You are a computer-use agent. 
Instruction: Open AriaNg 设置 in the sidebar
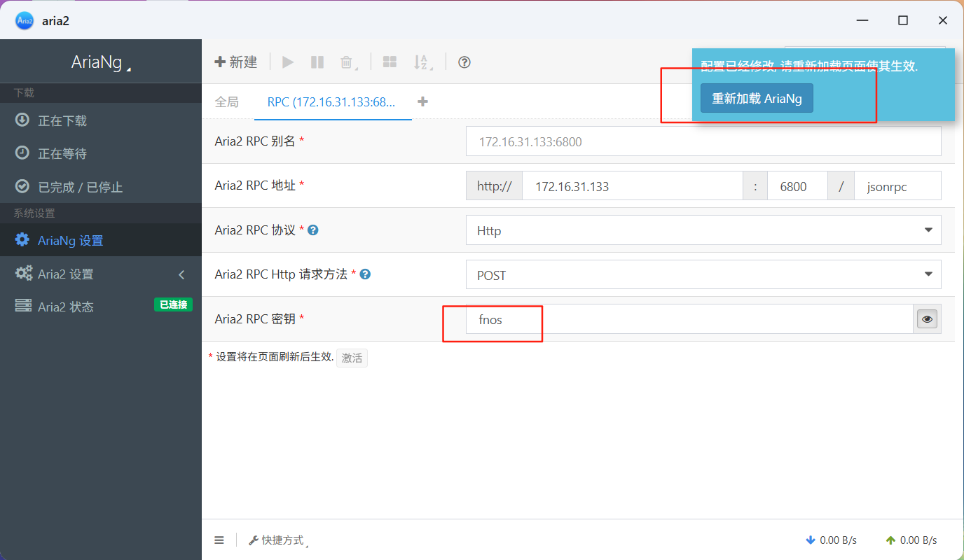[101, 240]
